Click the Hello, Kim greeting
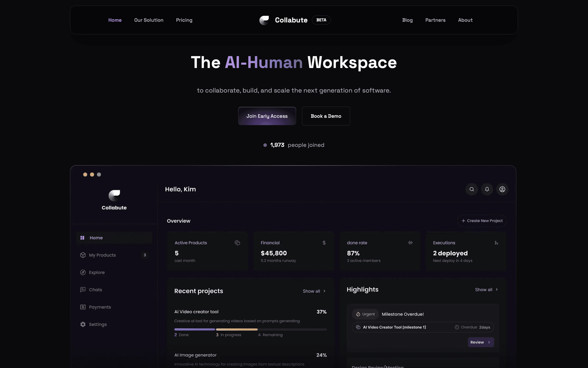This screenshot has height=368, width=588. [x=180, y=189]
